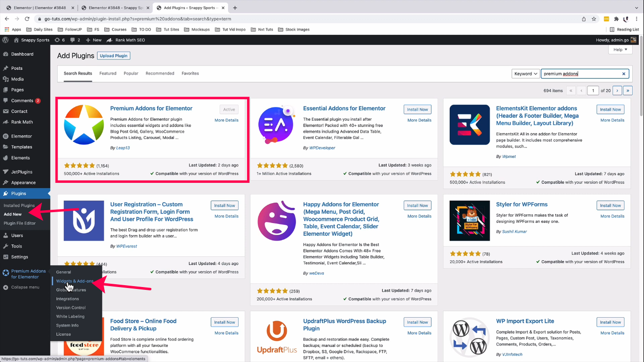644x362 pixels.
Task: Choose White Labeling in the flyout menu
Action: [70, 317]
